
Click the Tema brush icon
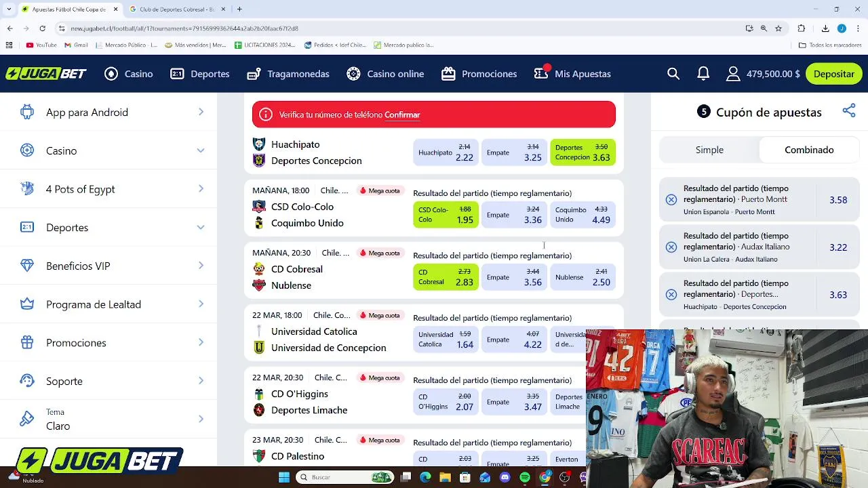tap(27, 419)
